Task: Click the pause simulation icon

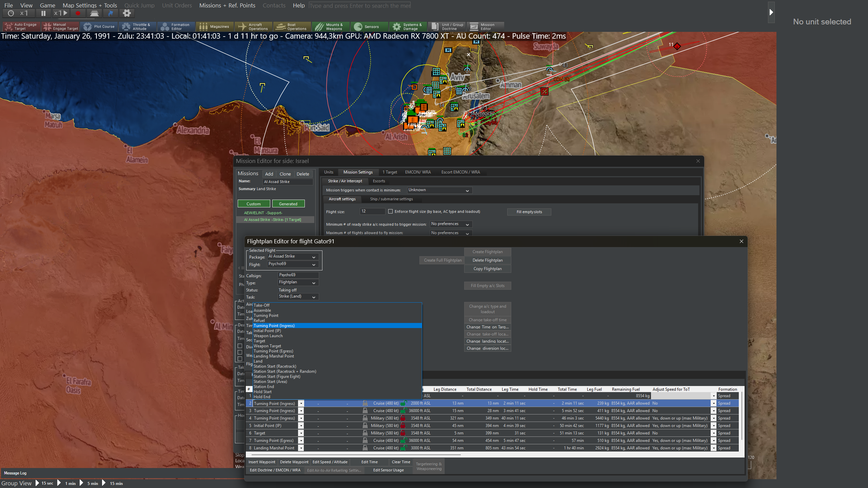Action: pos(43,14)
